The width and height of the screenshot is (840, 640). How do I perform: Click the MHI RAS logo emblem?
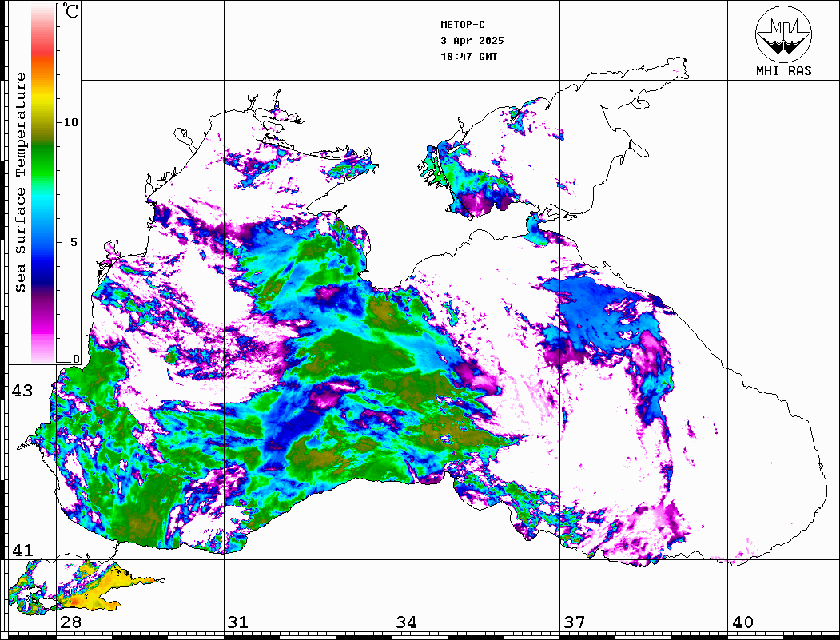click(783, 34)
